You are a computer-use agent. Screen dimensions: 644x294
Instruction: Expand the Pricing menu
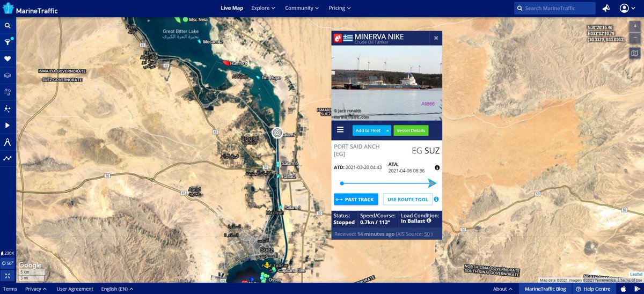pyautogui.click(x=340, y=8)
